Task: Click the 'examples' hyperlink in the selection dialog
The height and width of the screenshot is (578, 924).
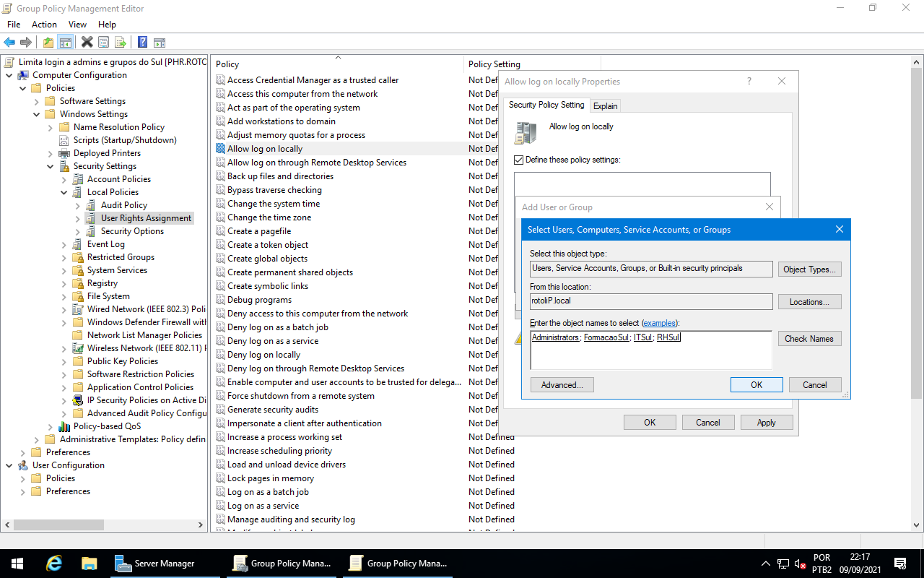Action: [x=659, y=323]
